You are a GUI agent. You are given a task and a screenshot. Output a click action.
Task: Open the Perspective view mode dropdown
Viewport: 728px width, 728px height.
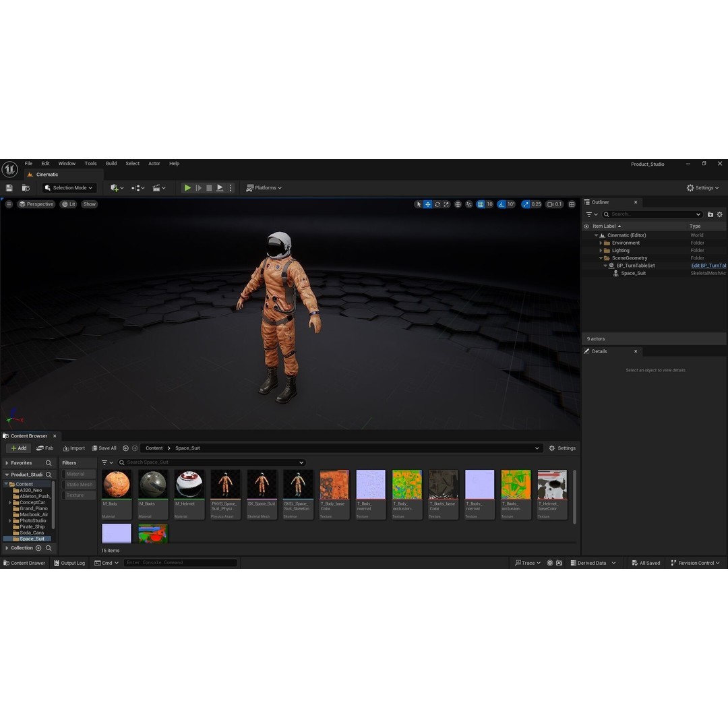click(36, 204)
